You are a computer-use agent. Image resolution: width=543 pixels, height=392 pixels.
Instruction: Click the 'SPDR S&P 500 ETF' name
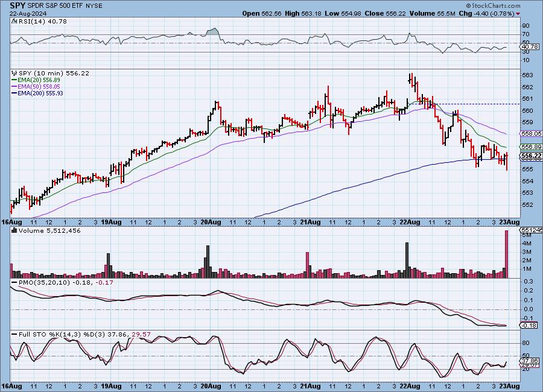click(55, 6)
